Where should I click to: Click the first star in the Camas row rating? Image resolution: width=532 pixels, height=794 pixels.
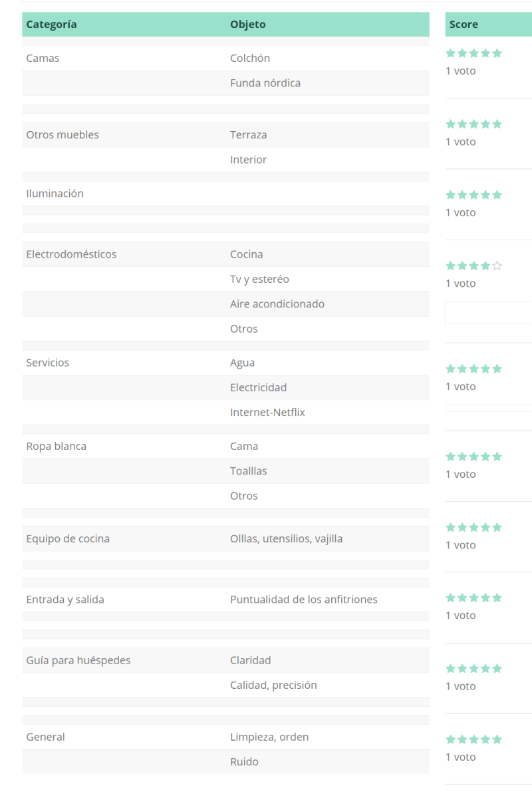(x=451, y=53)
